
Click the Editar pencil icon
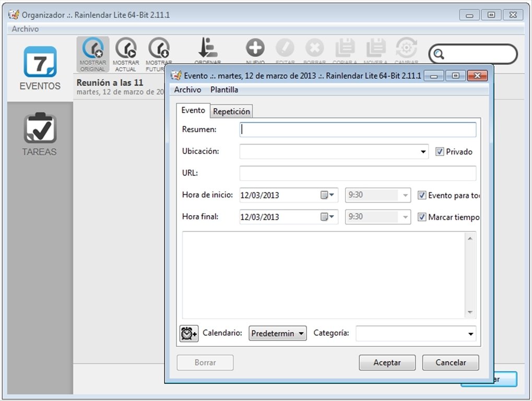[285, 48]
